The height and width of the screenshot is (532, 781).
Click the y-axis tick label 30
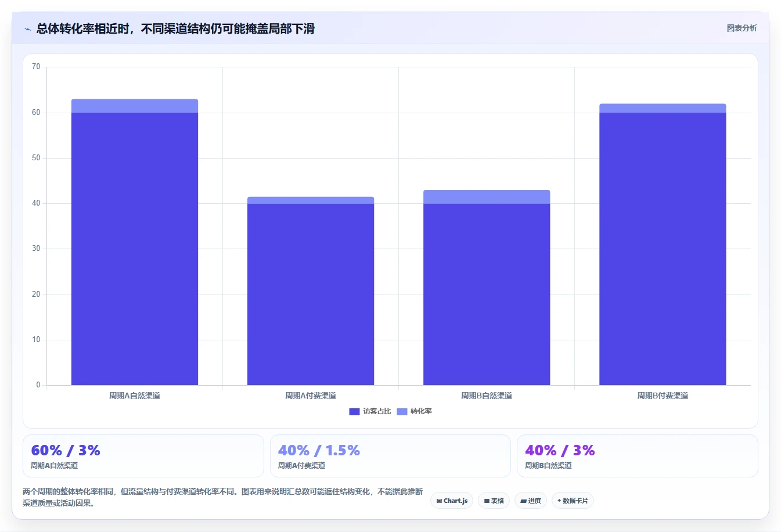[x=36, y=249]
